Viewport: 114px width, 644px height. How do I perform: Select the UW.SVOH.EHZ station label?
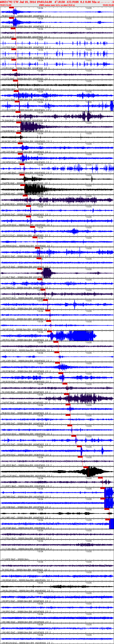click(x=26, y=434)
